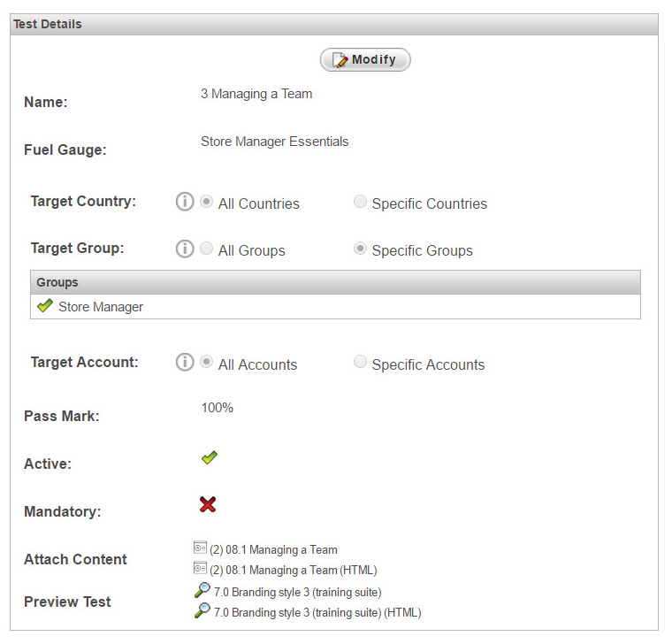The height and width of the screenshot is (644, 672).
Task: Click the Mandatory red cross icon
Action: coord(208,504)
